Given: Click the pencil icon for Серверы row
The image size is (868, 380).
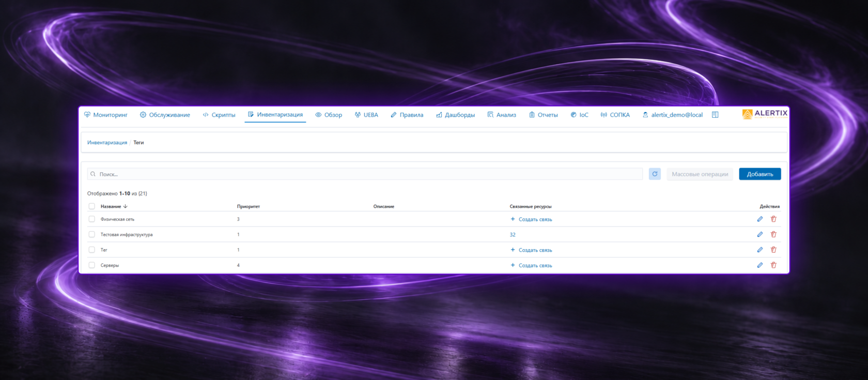Looking at the screenshot, I should (x=760, y=265).
